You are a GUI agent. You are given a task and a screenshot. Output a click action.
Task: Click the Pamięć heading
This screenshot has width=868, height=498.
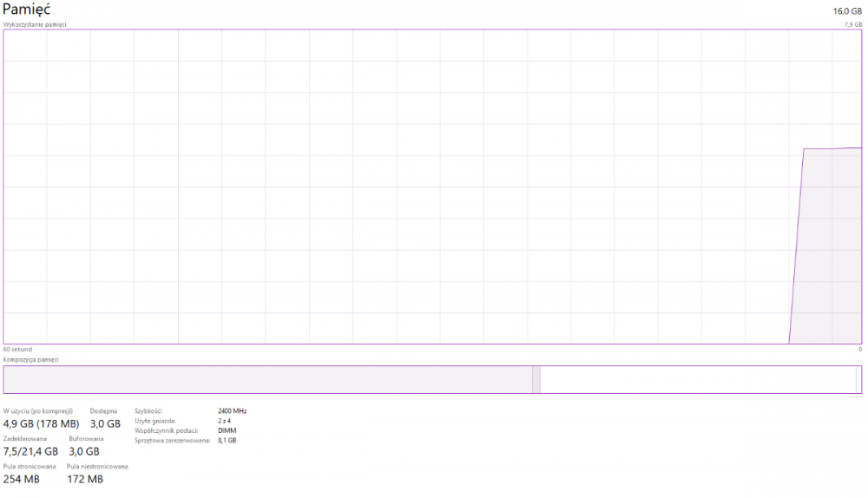coord(26,9)
